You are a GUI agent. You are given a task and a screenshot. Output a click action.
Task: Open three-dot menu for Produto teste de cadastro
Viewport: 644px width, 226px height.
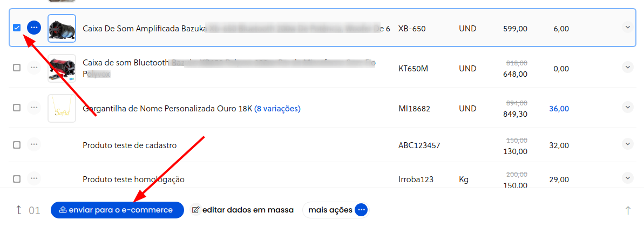tap(34, 144)
